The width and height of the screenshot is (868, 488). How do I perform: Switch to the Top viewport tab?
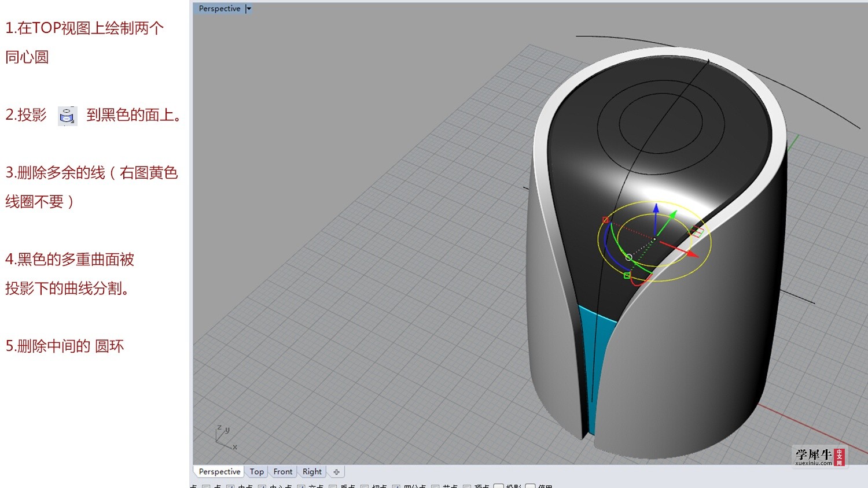click(x=256, y=472)
